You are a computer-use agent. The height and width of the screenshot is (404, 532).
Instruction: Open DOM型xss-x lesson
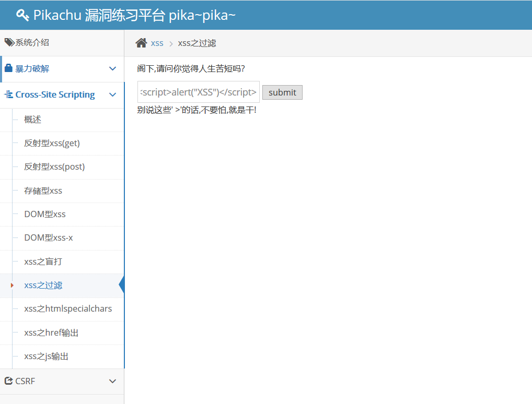pyautogui.click(x=49, y=238)
